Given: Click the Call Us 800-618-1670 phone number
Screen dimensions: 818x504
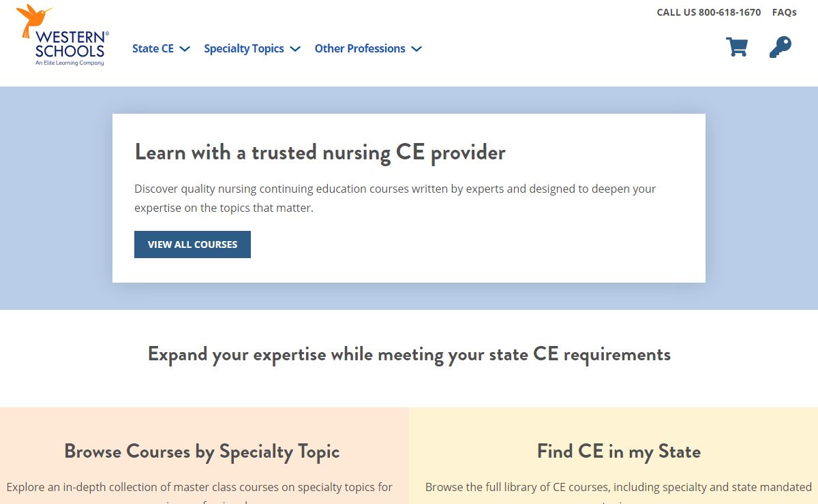Looking at the screenshot, I should click(708, 12).
